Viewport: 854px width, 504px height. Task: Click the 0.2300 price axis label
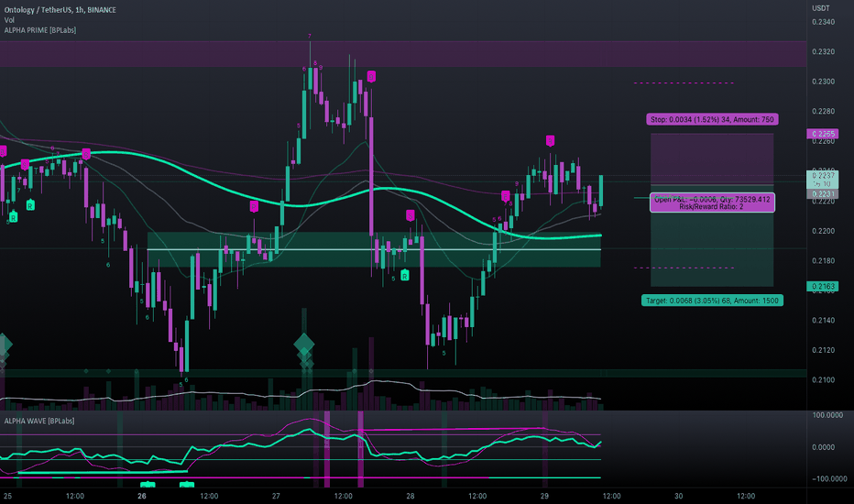pos(823,82)
